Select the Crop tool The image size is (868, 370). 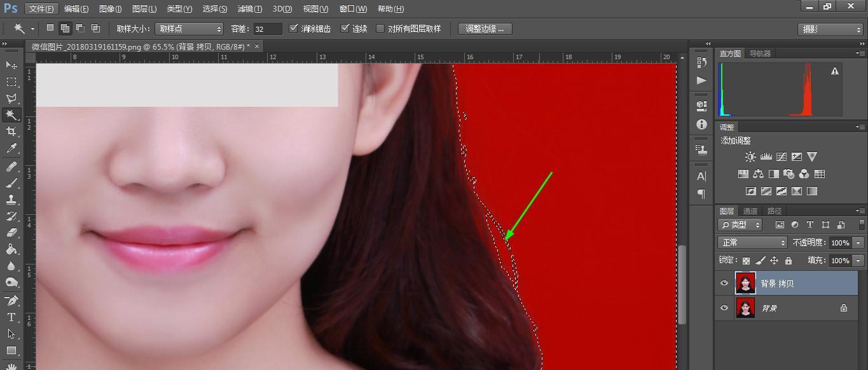(11, 132)
